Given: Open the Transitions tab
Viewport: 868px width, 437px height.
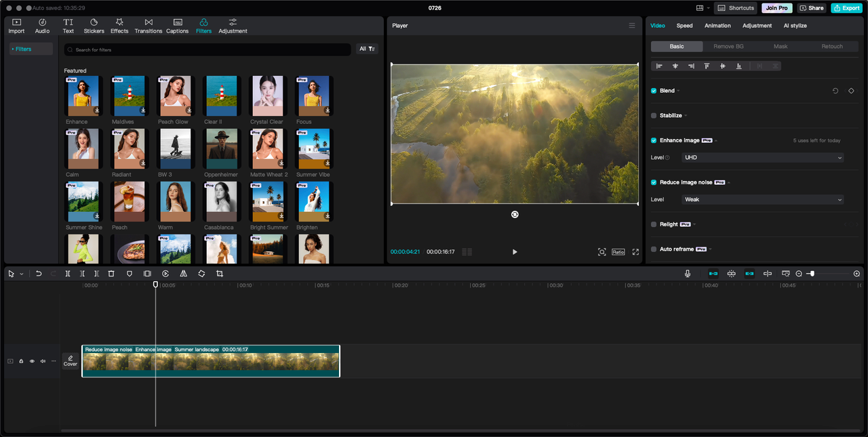Looking at the screenshot, I should pos(149,26).
